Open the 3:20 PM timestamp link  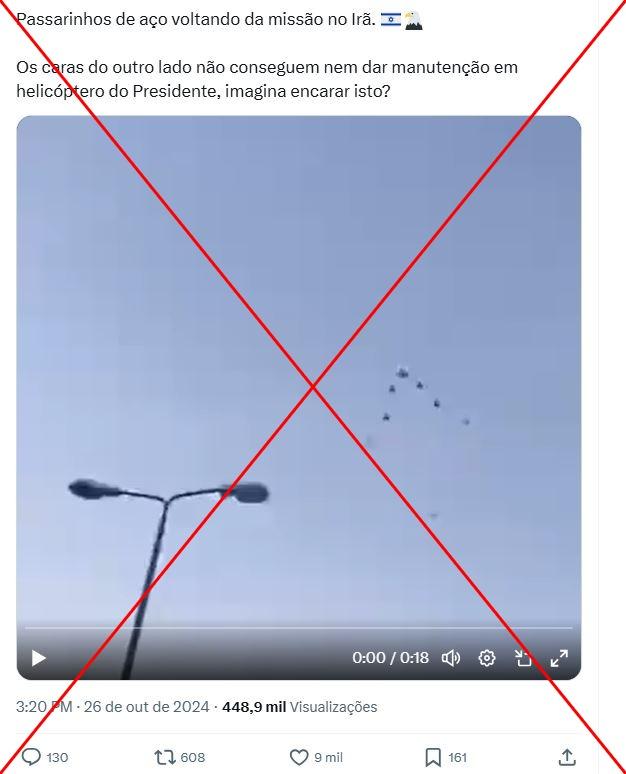[44, 707]
